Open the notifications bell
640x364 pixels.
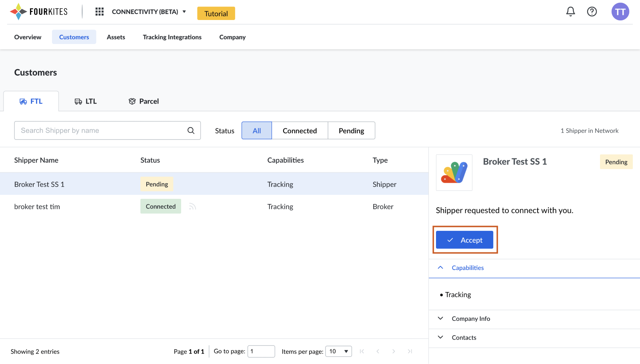click(x=570, y=12)
